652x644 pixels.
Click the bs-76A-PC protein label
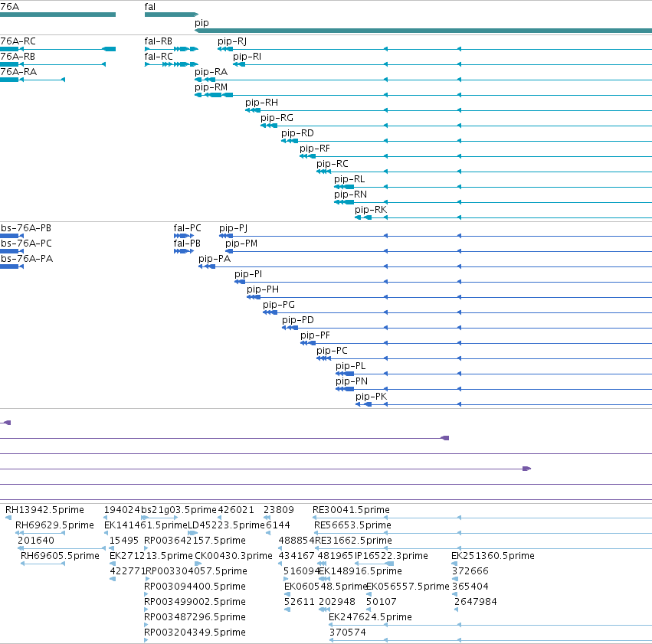coord(26,244)
